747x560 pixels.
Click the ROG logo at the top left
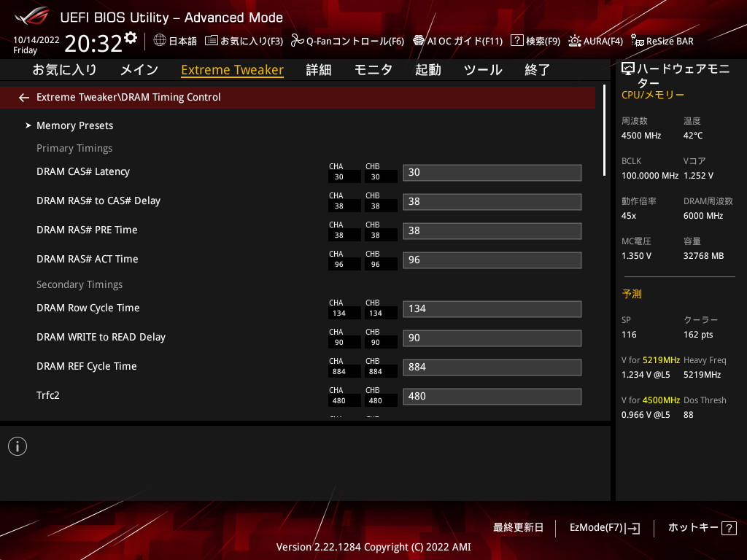[32, 16]
